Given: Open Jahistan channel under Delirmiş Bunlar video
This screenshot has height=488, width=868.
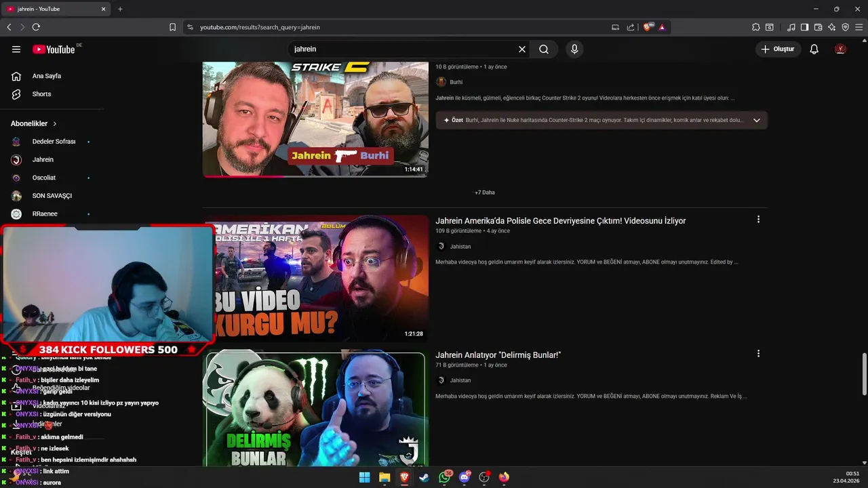Looking at the screenshot, I should pos(460,380).
